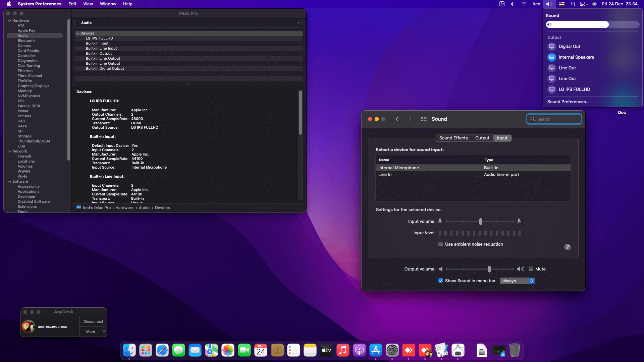Collapse the Hardware section in the sidebar
This screenshot has height=362, width=644.
click(10, 21)
